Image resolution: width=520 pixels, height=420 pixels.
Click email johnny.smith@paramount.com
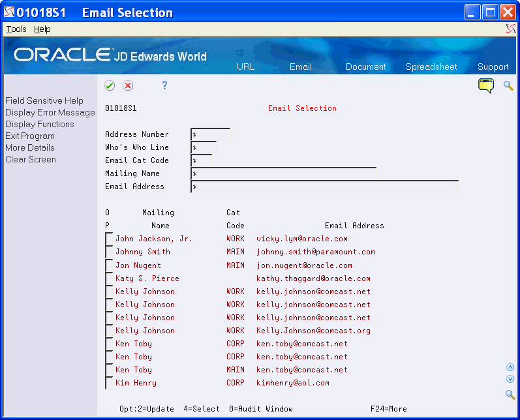(x=316, y=252)
